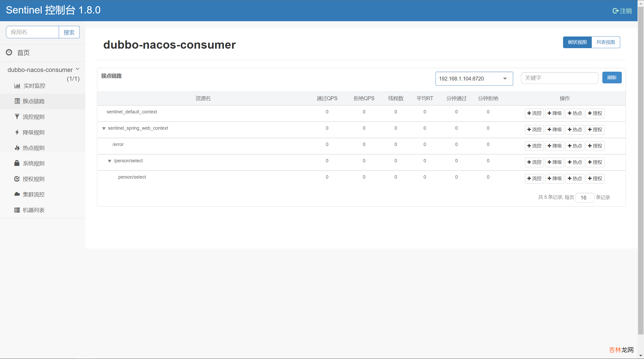Open 系统规则 lock icon

tap(17, 163)
